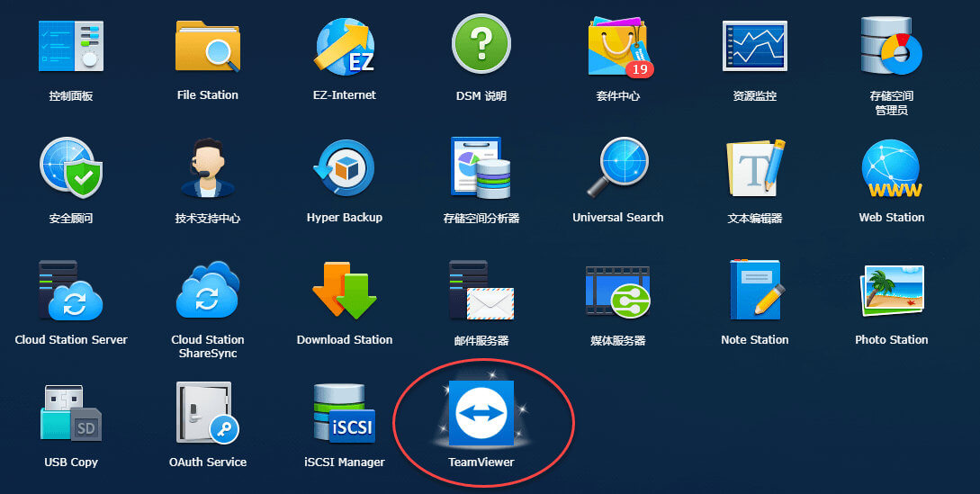This screenshot has width=980, height=494.
Task: Launch File Station
Action: pos(208,46)
